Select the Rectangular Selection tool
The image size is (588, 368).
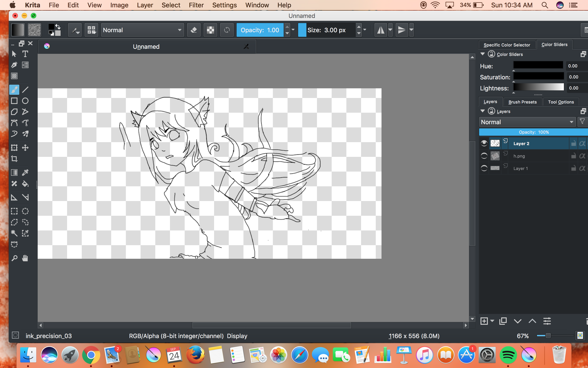click(14, 211)
